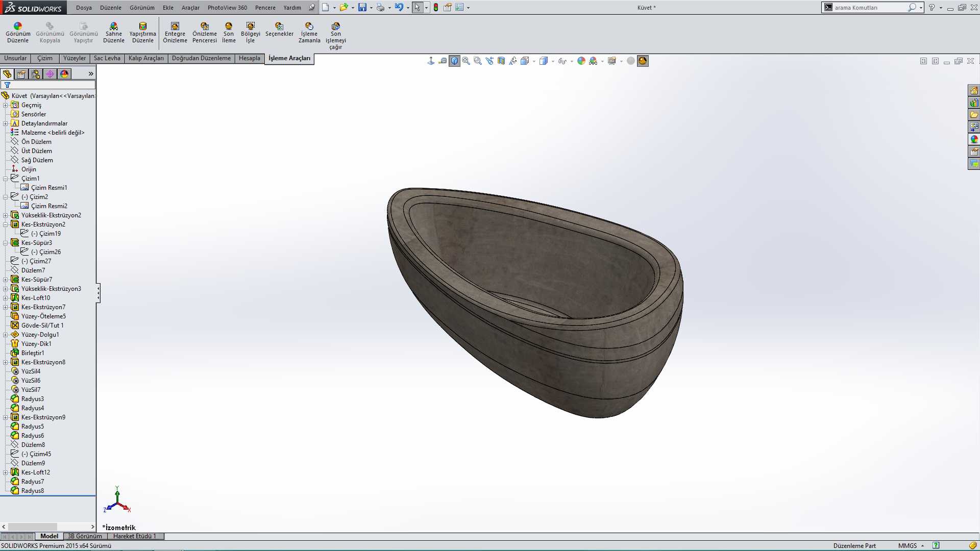Click İşleme Zamanla schedule render
The width and height of the screenshot is (980, 551).
click(x=309, y=32)
